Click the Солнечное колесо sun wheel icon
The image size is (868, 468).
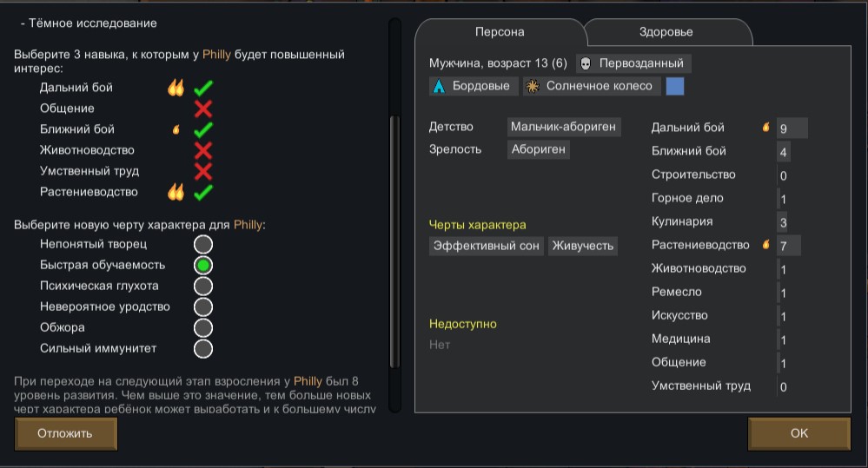533,86
